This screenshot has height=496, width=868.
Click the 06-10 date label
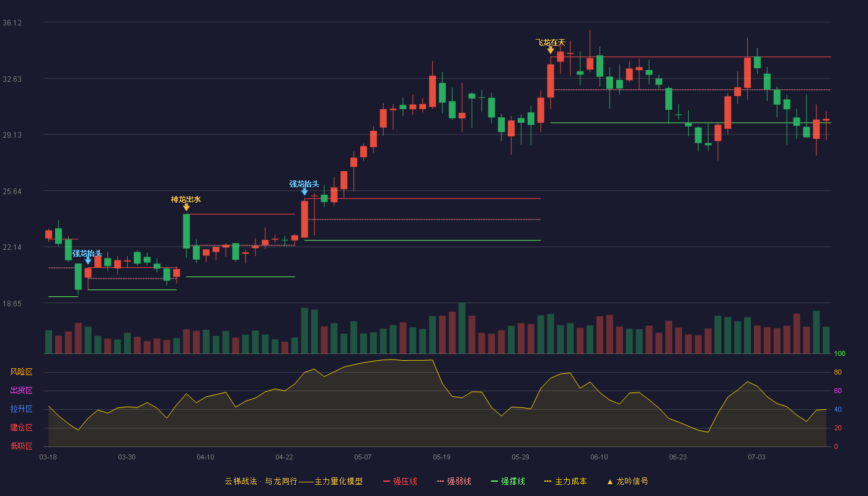599,457
